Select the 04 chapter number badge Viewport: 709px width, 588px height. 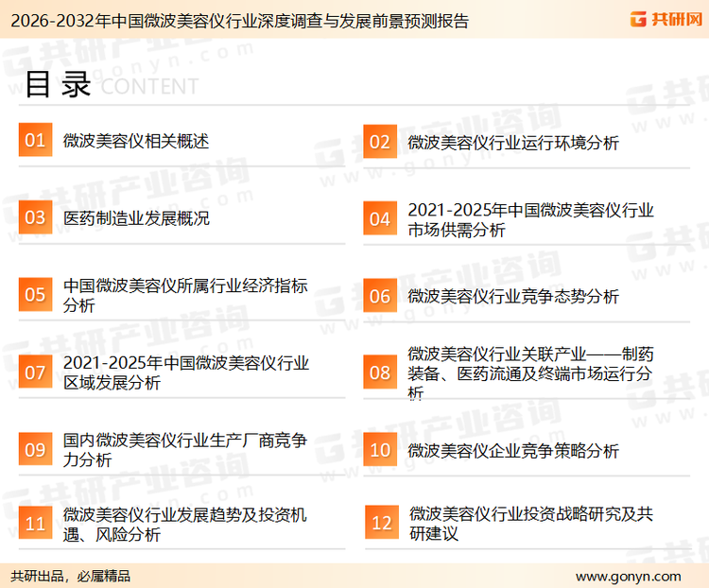click(380, 219)
